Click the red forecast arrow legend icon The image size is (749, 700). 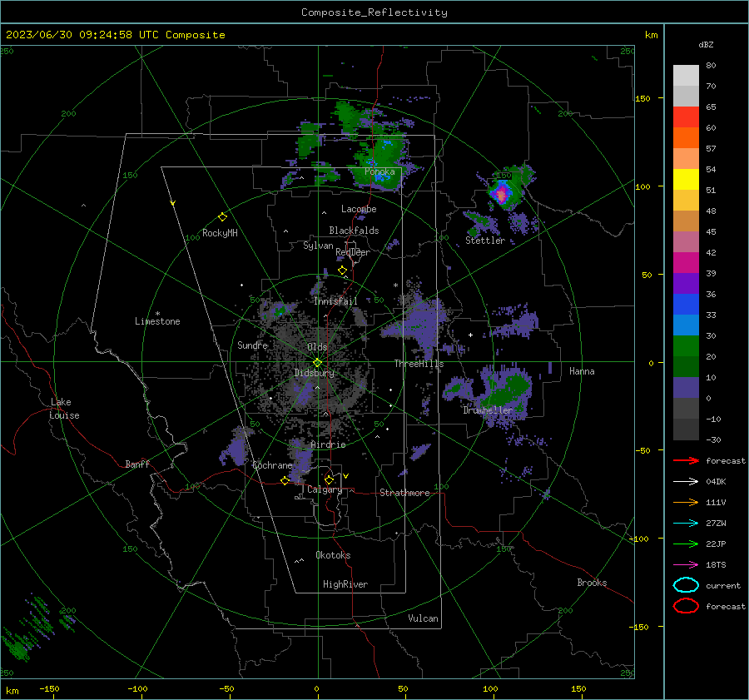[686, 460]
